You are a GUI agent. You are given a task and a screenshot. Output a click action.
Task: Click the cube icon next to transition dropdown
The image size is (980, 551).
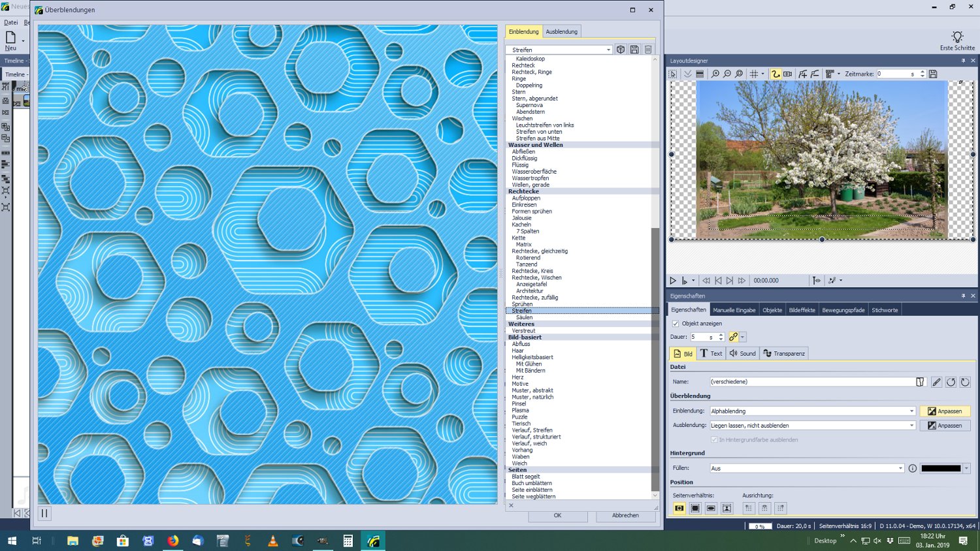tap(621, 50)
